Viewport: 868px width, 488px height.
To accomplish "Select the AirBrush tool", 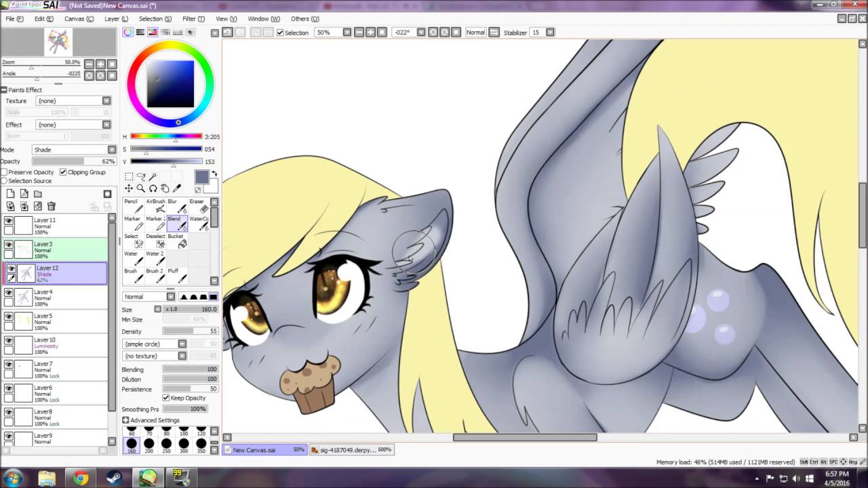I will click(155, 206).
